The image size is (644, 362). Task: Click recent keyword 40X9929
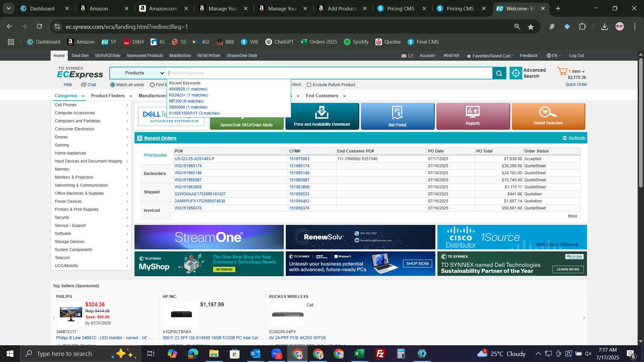[x=188, y=89]
